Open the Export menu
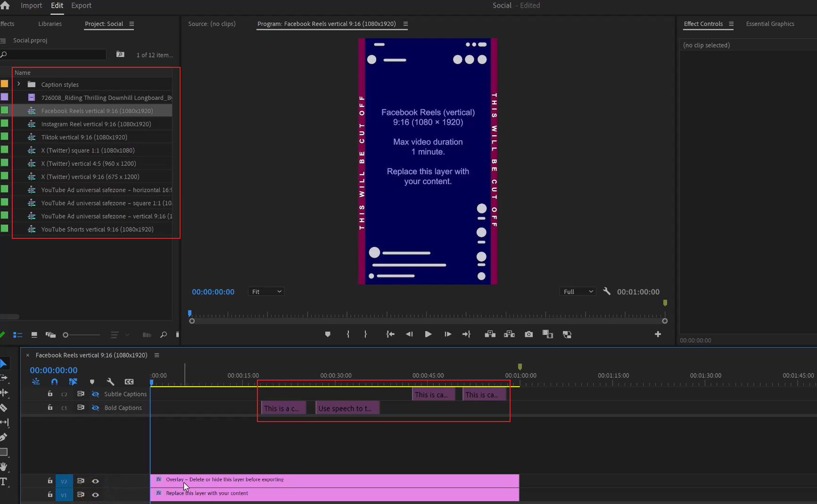 pos(81,5)
